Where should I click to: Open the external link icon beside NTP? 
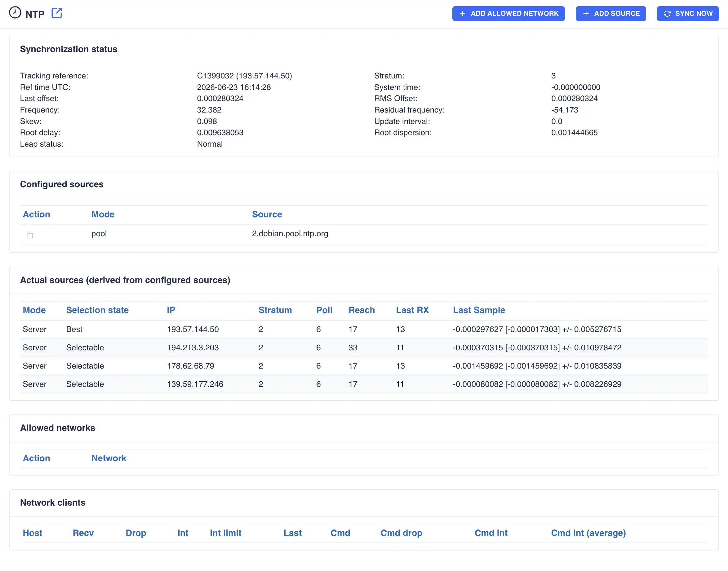tap(57, 13)
